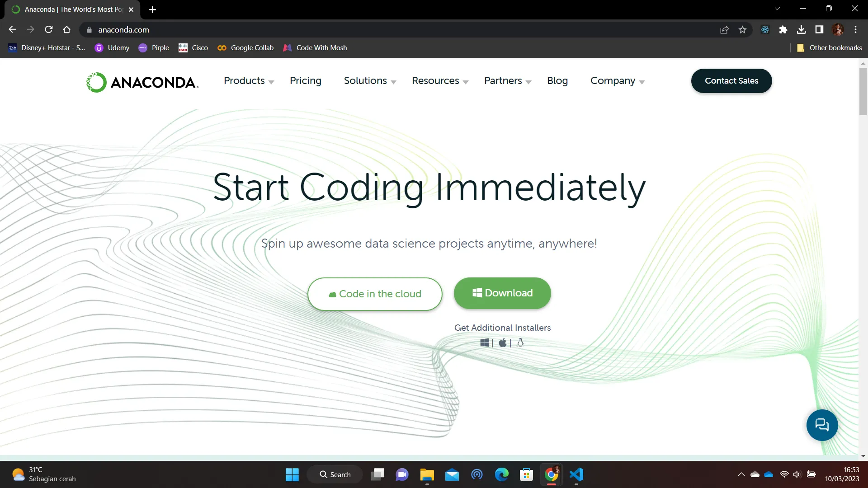Expand the Partners menu
868x488 pixels.
(507, 81)
